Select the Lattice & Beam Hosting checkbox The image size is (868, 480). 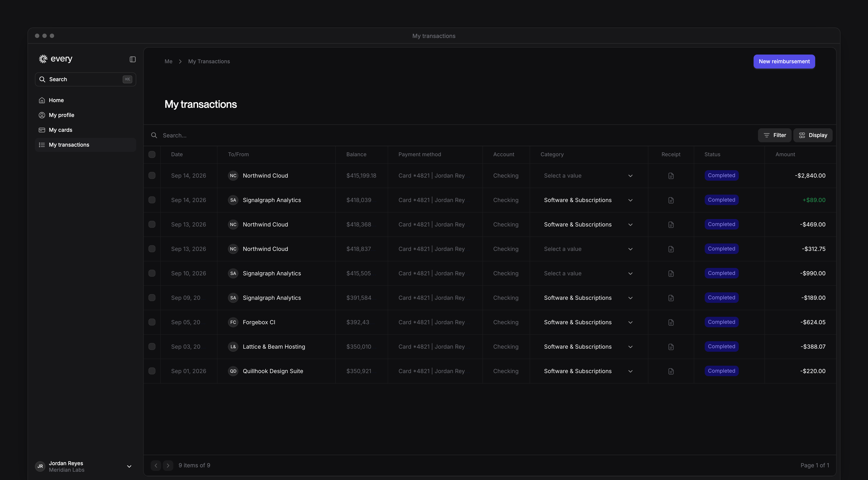coord(152,346)
